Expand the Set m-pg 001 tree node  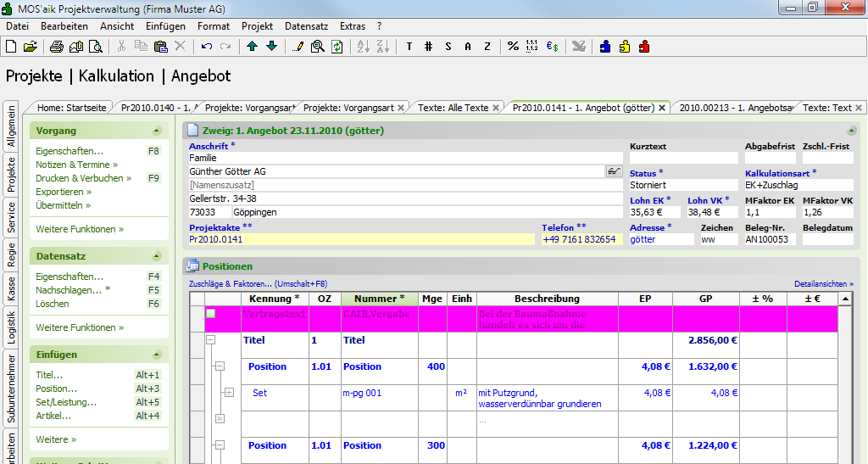pyautogui.click(x=229, y=393)
